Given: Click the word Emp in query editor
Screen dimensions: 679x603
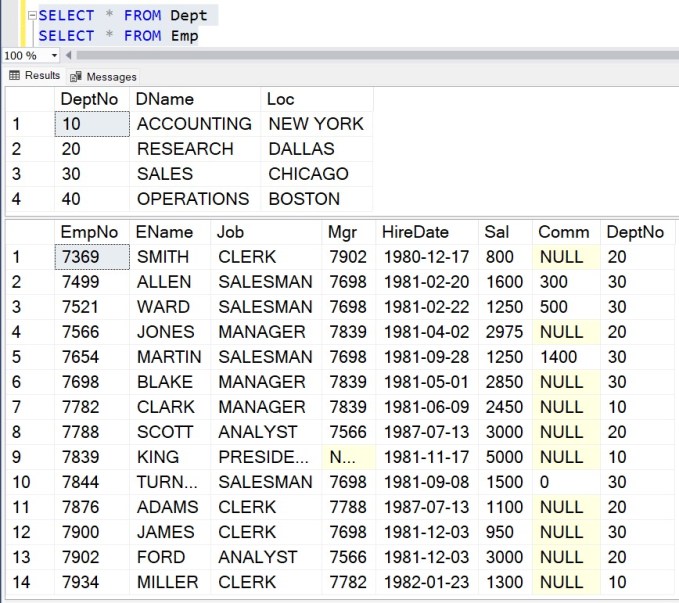Looking at the screenshot, I should 183,36.
